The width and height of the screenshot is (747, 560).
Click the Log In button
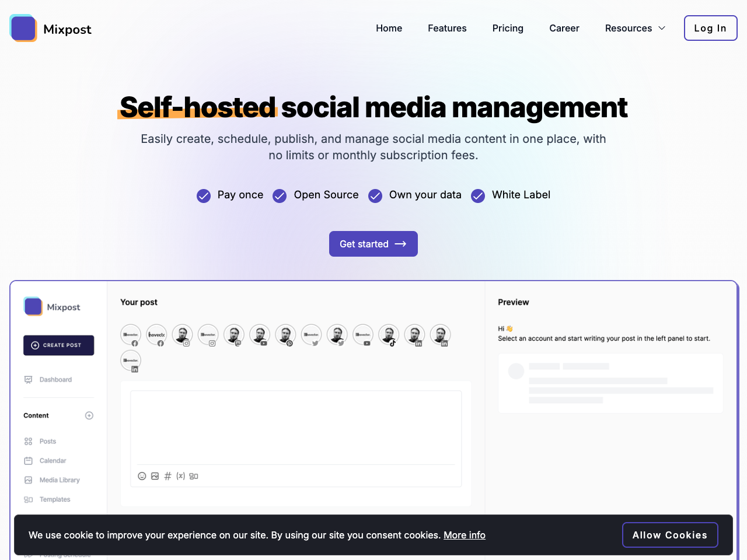pyautogui.click(x=710, y=28)
